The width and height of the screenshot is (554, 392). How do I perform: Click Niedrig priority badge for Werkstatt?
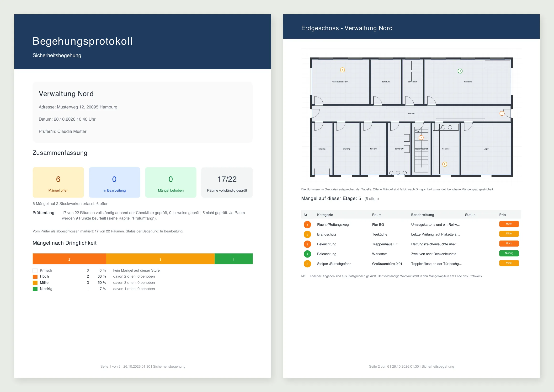(509, 253)
